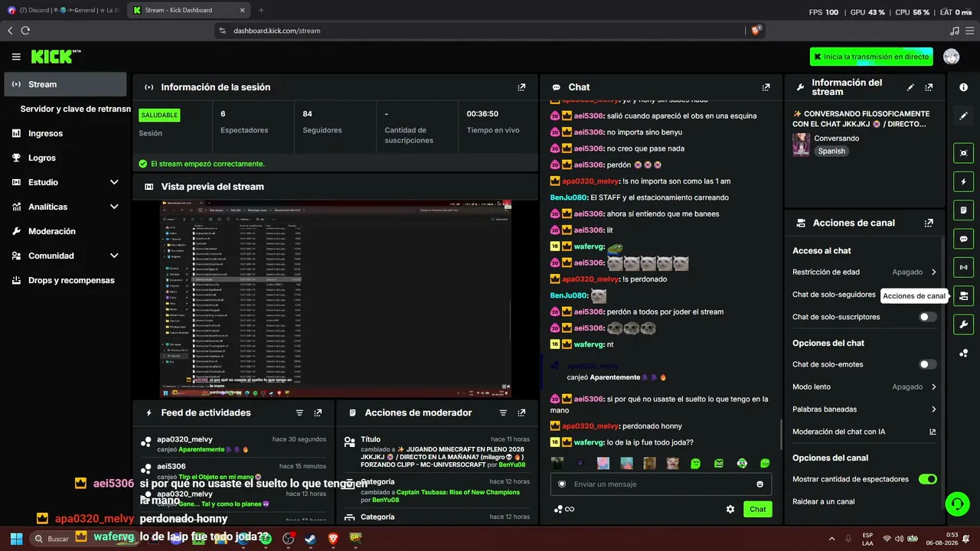The image size is (980, 551).
Task: Click the Spanish language tag
Action: [831, 151]
